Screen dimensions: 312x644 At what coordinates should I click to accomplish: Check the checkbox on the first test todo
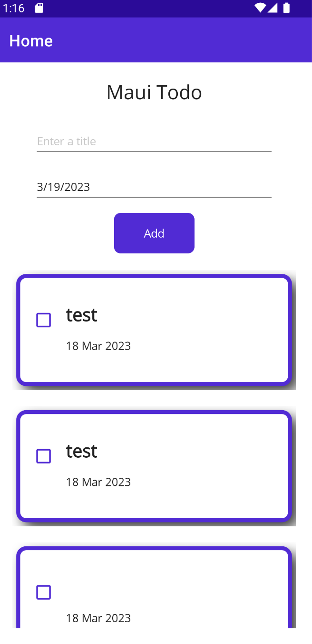pos(43,320)
